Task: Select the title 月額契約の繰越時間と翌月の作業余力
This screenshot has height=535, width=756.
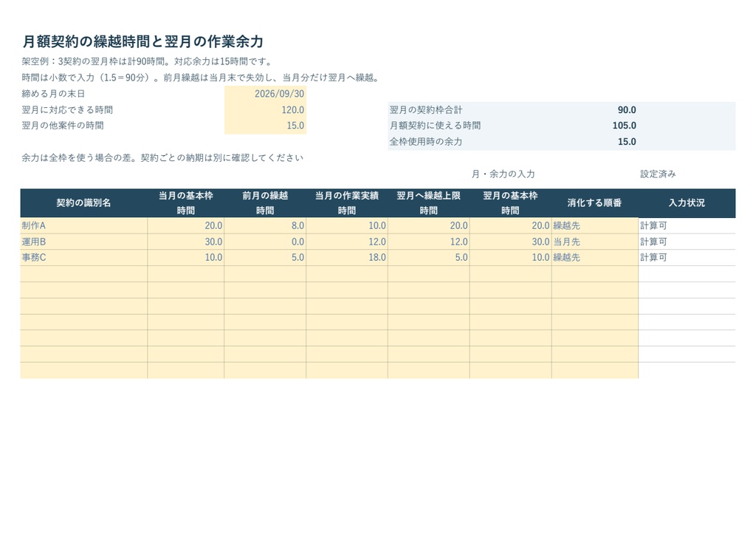Action: pyautogui.click(x=142, y=41)
